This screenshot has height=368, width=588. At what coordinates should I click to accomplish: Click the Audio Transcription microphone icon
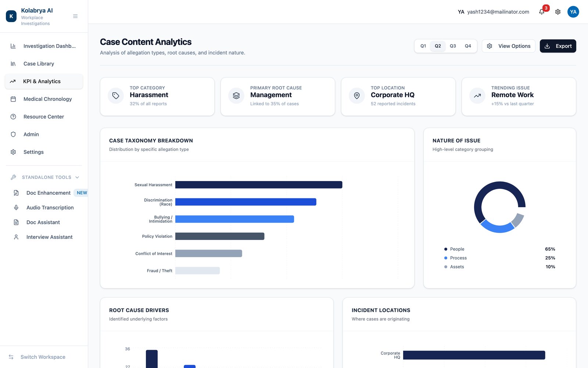click(16, 208)
